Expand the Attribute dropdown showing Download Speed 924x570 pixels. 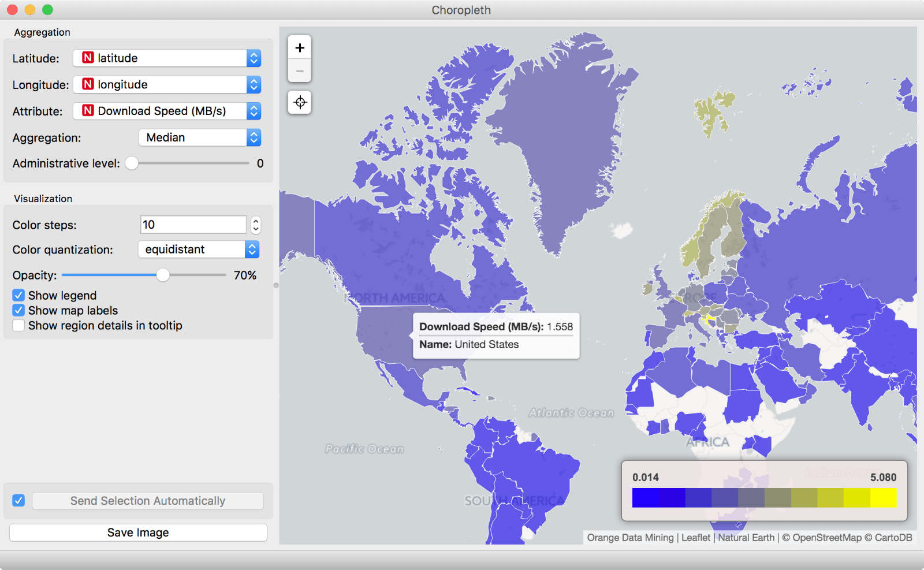point(167,111)
